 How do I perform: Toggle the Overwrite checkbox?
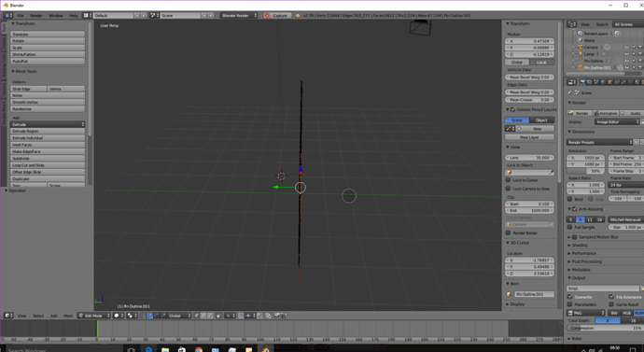(570, 297)
